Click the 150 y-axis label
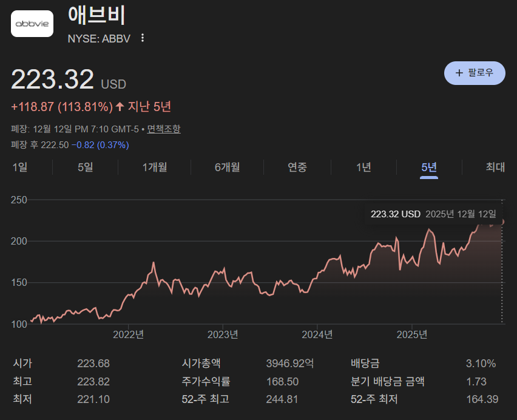Image resolution: width=517 pixels, height=420 pixels. [x=19, y=282]
